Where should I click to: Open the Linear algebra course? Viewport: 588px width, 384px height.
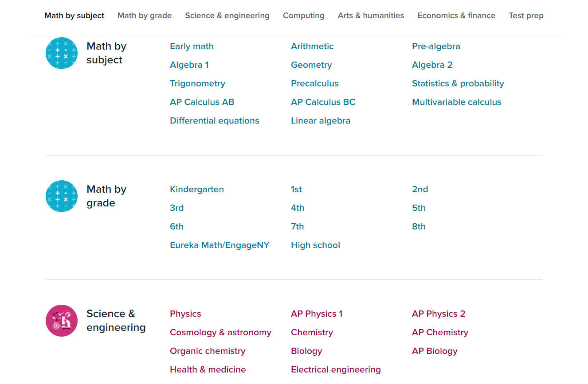pyautogui.click(x=320, y=120)
